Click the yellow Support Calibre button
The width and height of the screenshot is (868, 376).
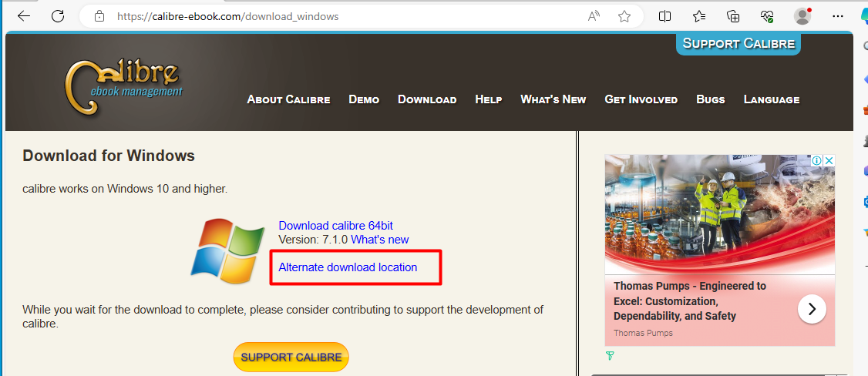point(291,358)
